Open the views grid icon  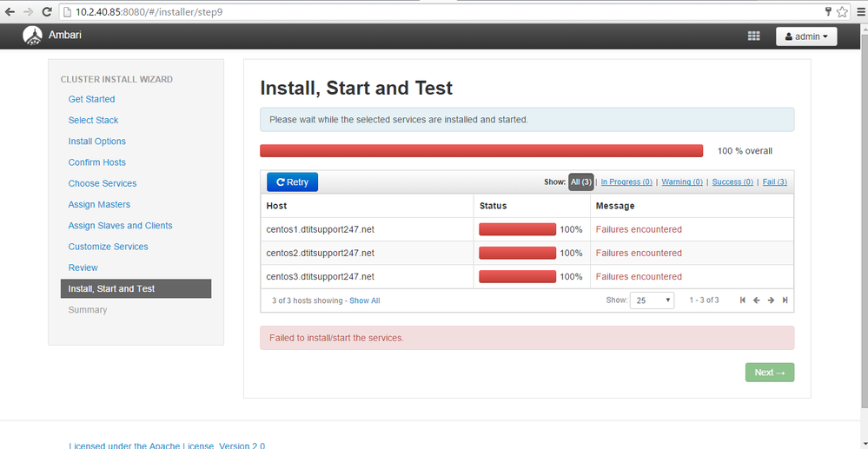[753, 36]
